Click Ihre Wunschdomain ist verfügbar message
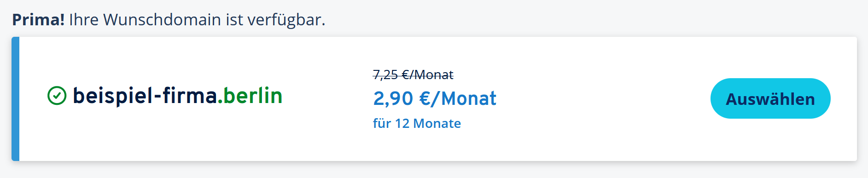 coord(197,20)
